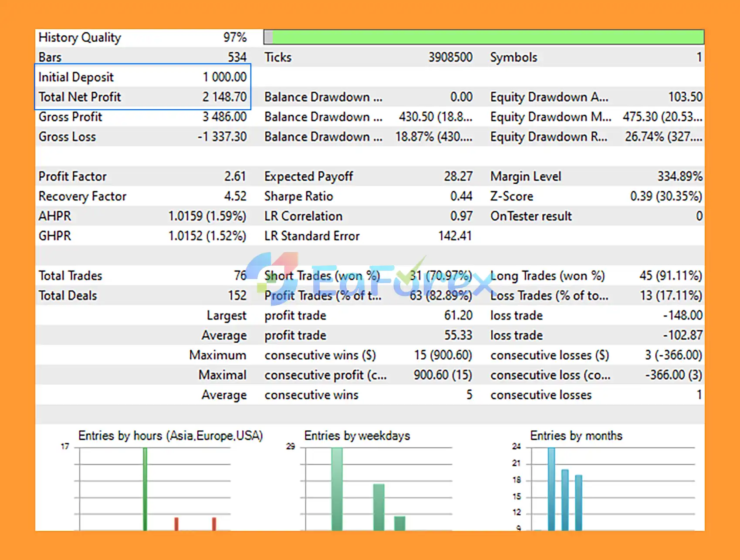Click the Sharpe Ratio label

298,196
